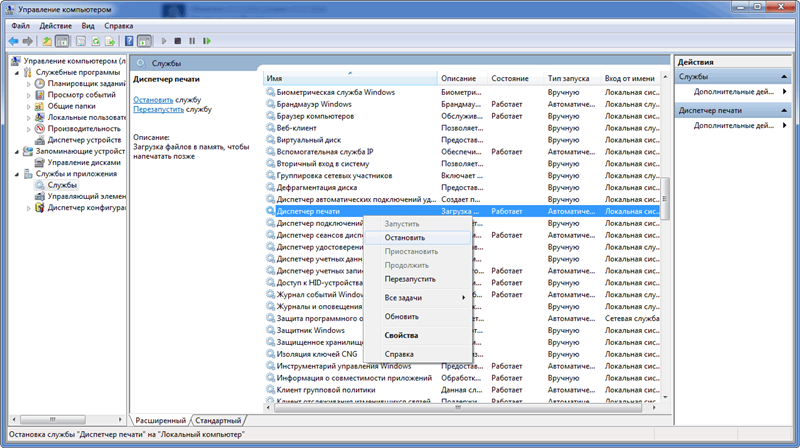Select Диспетчер устройств in the left tree
Image resolution: width=800 pixels, height=448 pixels.
85,140
